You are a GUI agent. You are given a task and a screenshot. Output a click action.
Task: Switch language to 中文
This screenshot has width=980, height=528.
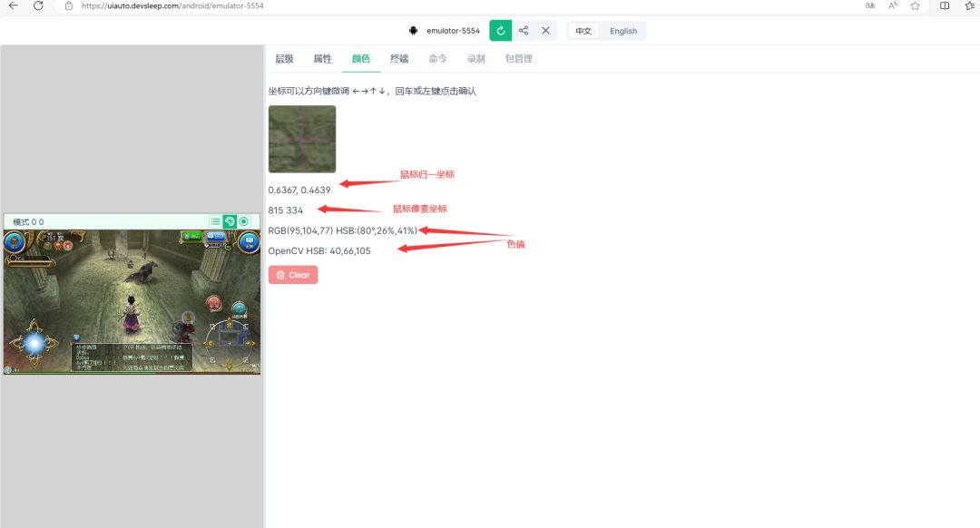click(x=583, y=31)
